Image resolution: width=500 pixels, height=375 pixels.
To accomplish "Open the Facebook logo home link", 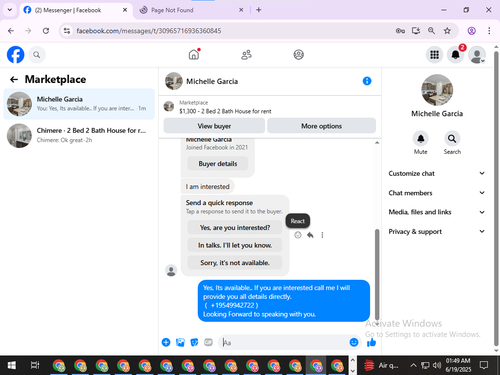I will 16,55.
